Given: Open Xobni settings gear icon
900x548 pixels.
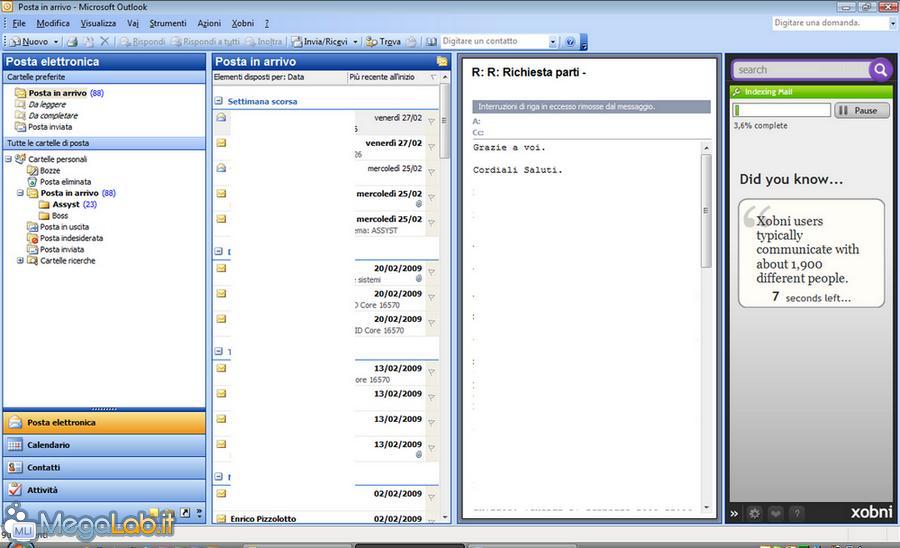Looking at the screenshot, I should point(755,513).
